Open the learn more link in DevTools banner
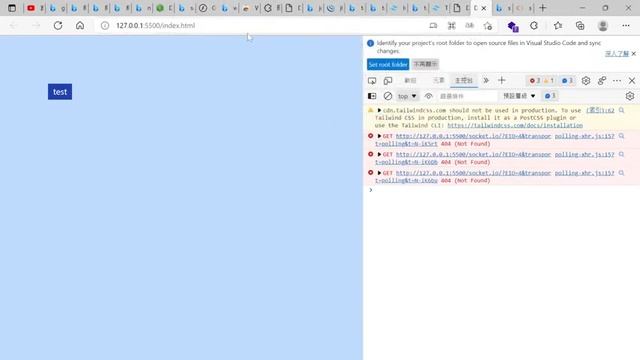This screenshot has height=360, width=640. 616,53
